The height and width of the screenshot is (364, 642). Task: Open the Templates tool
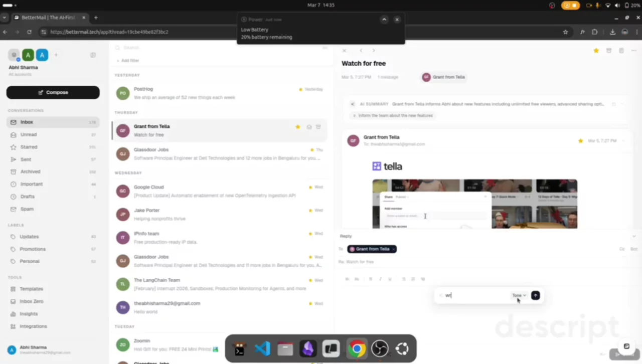tap(53, 289)
